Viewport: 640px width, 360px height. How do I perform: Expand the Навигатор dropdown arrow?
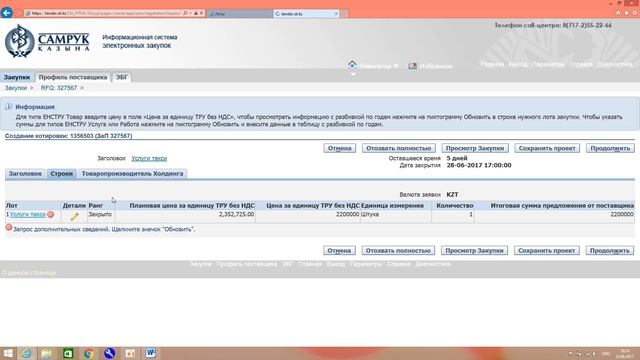pos(395,66)
